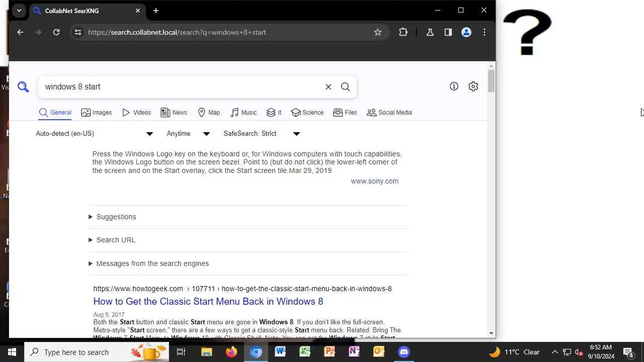Select the General category tab
644x362 pixels.
click(x=55, y=113)
